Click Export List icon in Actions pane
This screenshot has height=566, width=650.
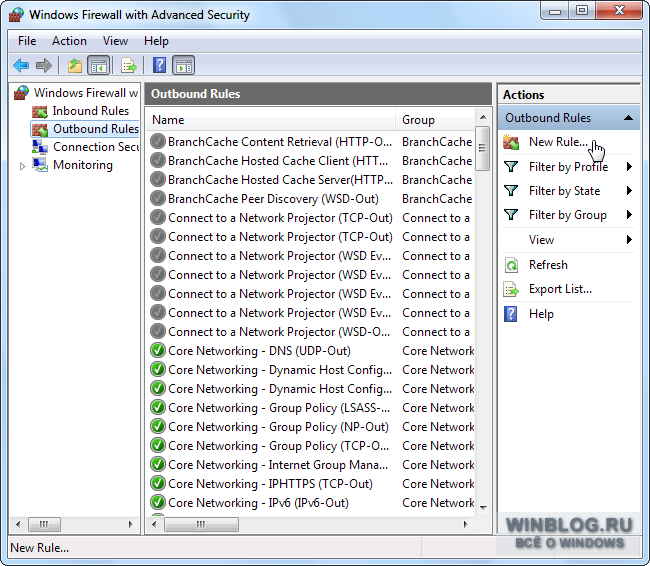(x=511, y=289)
